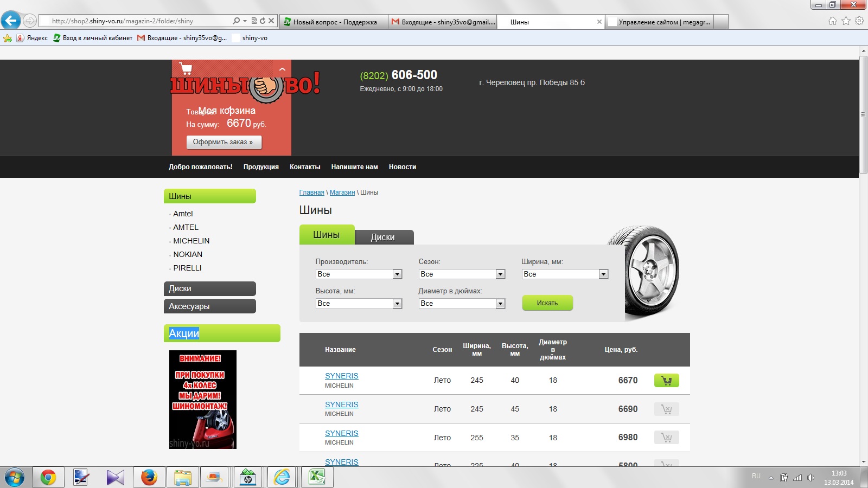Open the Производитель dropdown

359,274
